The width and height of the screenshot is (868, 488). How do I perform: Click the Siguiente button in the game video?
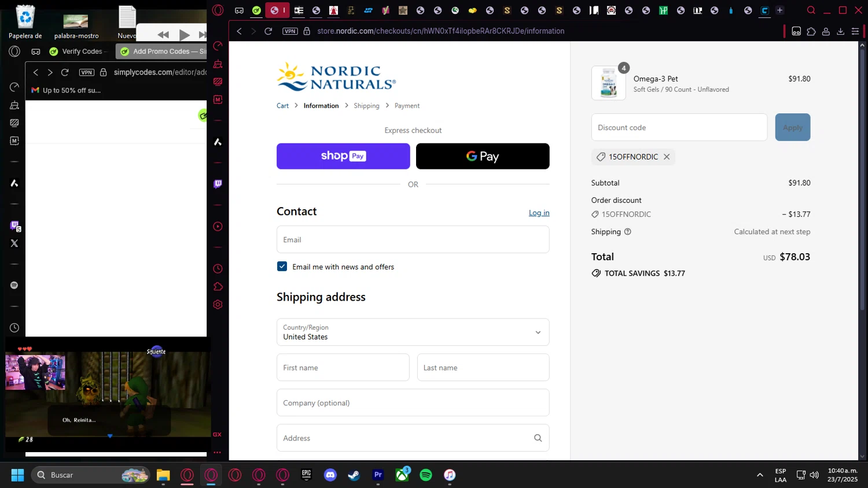coord(156,351)
